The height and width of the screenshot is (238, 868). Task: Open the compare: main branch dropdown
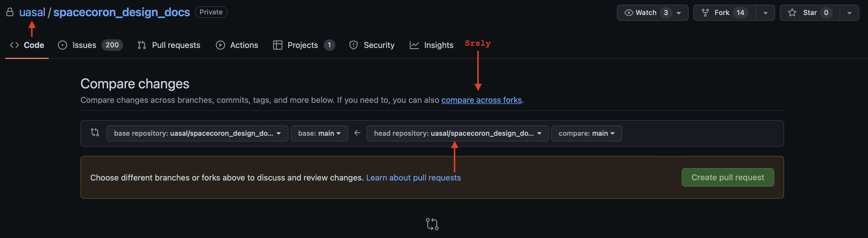(587, 133)
